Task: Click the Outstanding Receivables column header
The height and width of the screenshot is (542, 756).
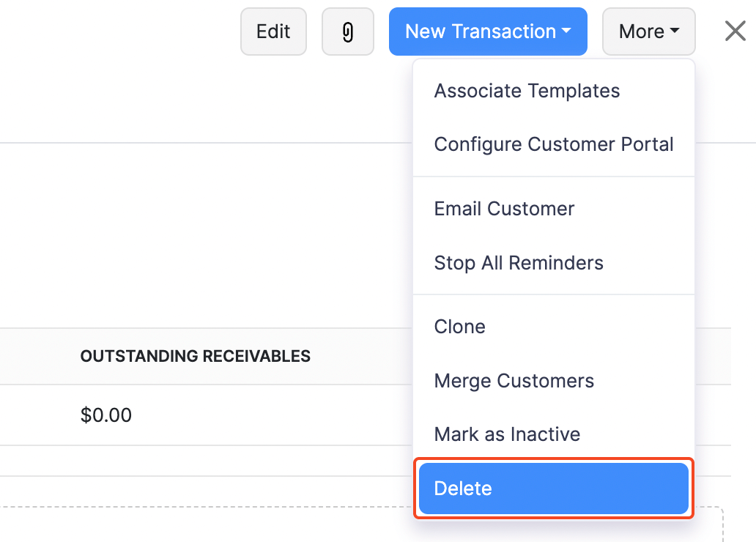Action: (x=195, y=356)
